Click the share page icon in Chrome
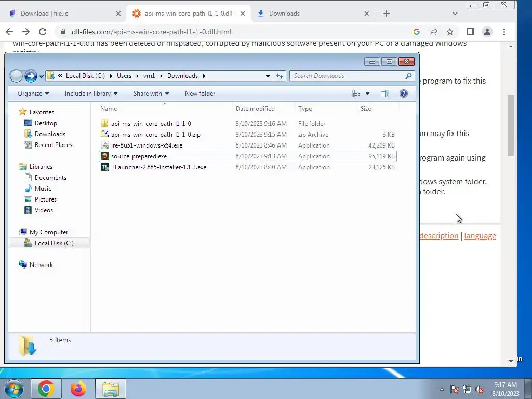 (x=433, y=32)
